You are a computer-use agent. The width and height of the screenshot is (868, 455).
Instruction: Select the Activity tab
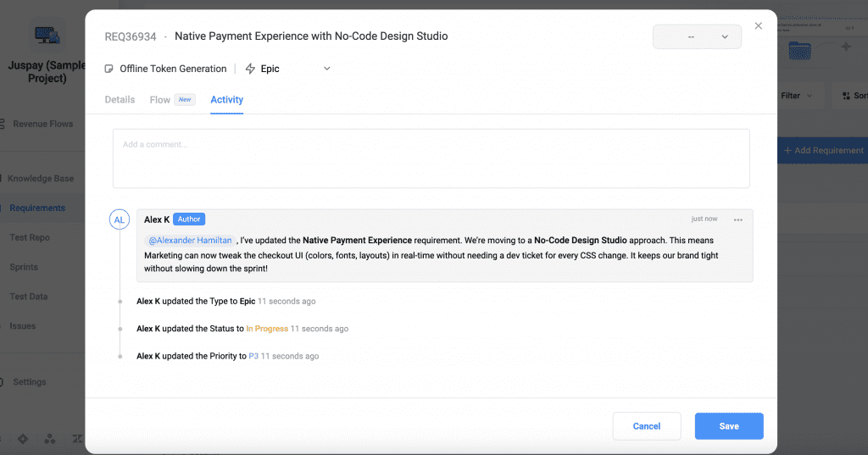pos(226,100)
